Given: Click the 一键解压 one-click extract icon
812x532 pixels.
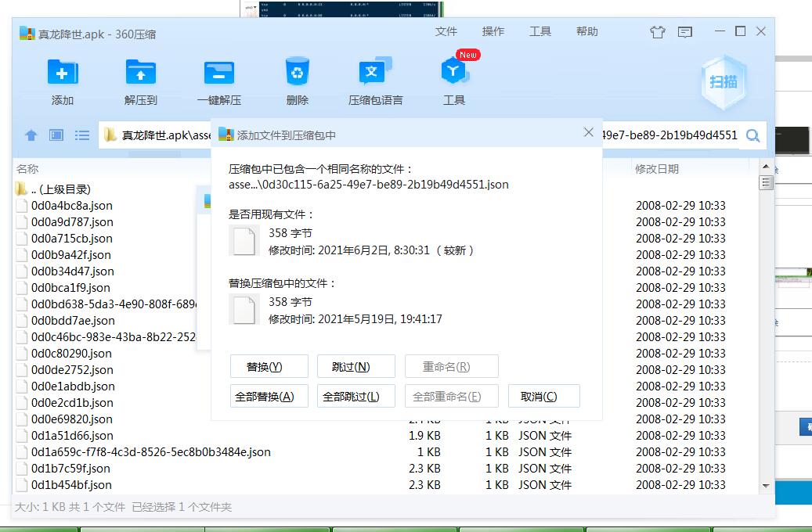Looking at the screenshot, I should [219, 74].
